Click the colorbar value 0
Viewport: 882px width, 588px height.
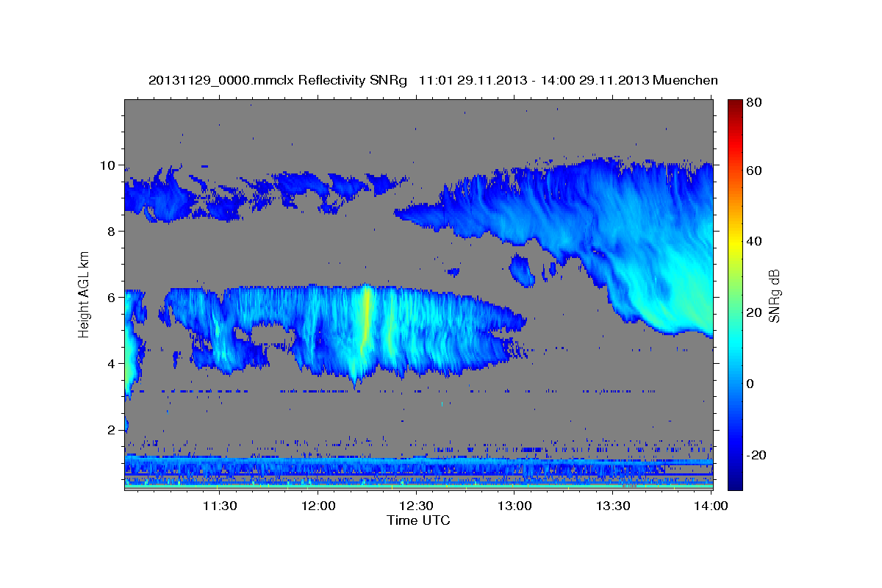(x=750, y=384)
